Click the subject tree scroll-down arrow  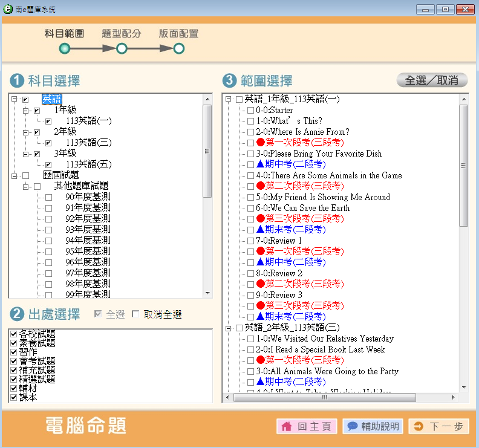(207, 293)
